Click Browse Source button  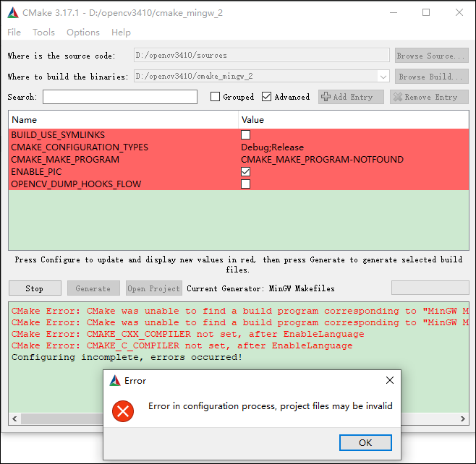tap(431, 56)
